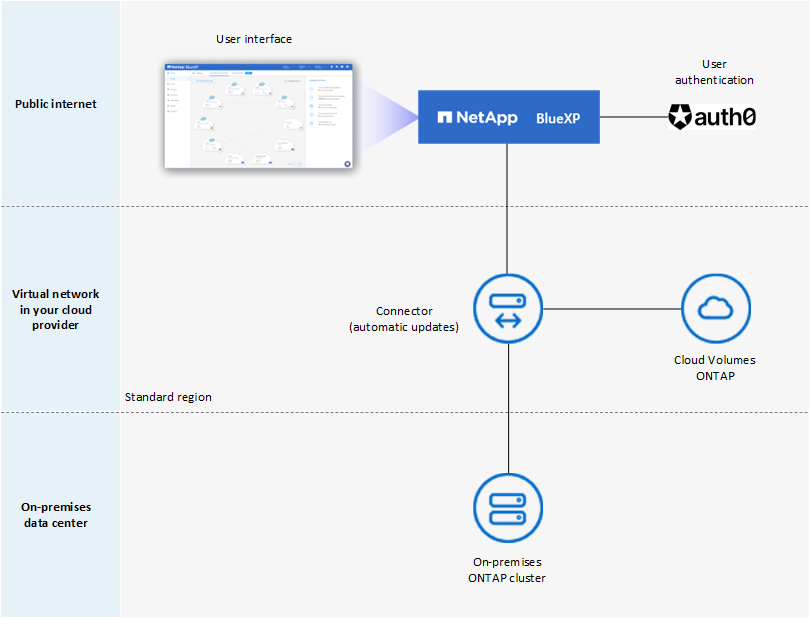811x619 pixels.
Task: Open the BlueXP user interface thumbnail
Action: pos(259,116)
